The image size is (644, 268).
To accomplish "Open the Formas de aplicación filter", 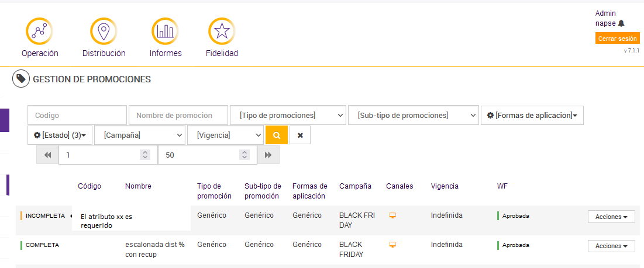I will click(532, 115).
